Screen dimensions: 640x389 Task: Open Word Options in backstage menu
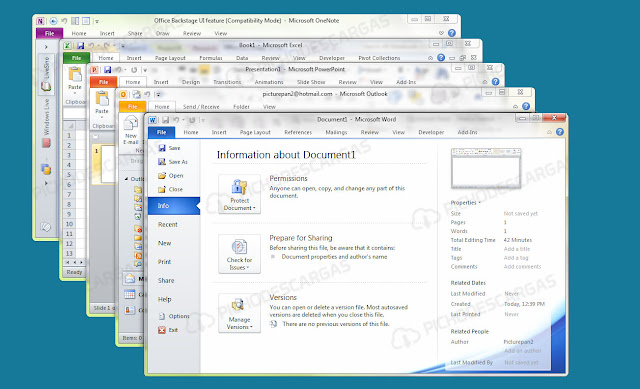(174, 316)
